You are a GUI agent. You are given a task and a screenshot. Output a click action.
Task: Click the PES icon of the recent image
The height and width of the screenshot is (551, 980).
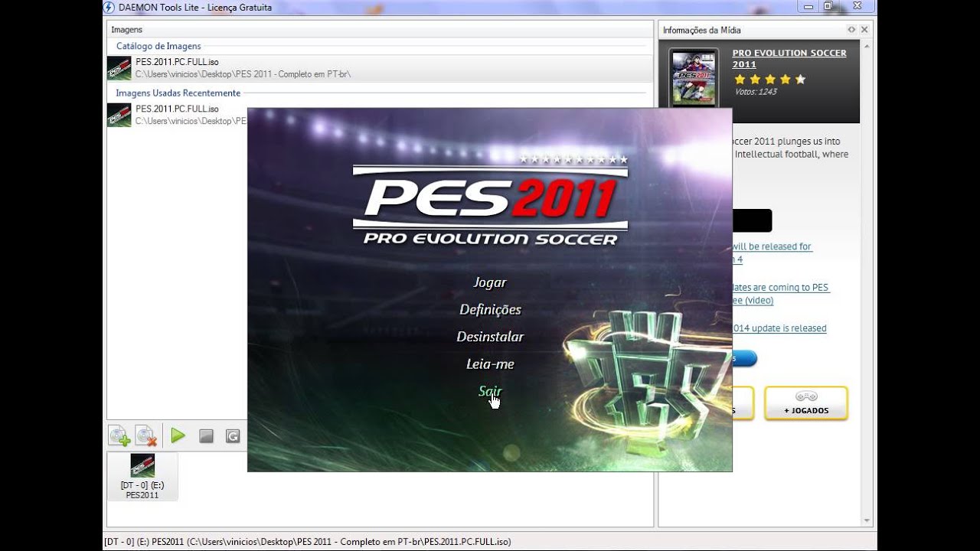pos(119,115)
